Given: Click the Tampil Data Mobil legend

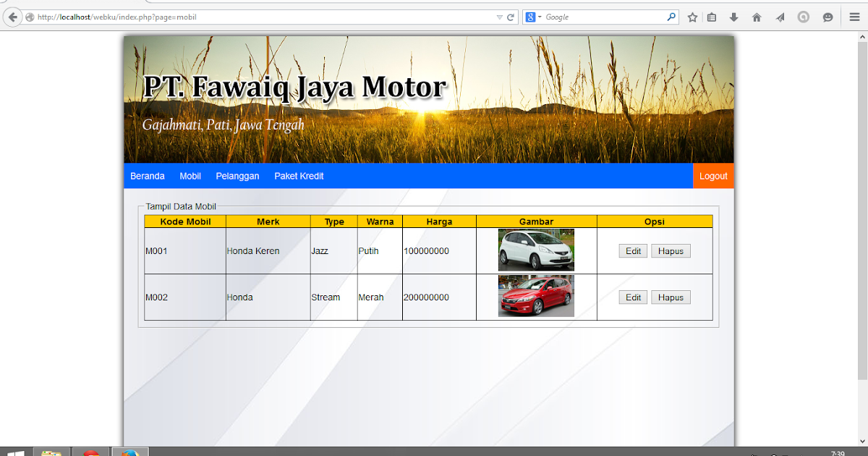Looking at the screenshot, I should coord(181,206).
